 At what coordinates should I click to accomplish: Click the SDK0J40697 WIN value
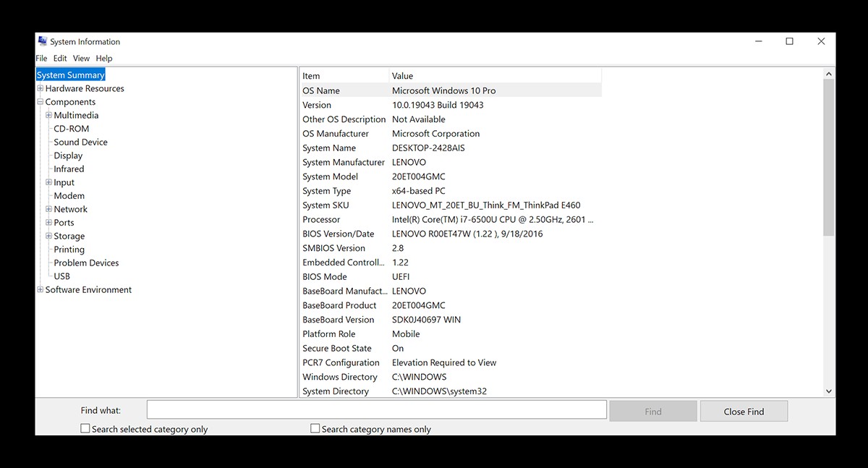(426, 320)
